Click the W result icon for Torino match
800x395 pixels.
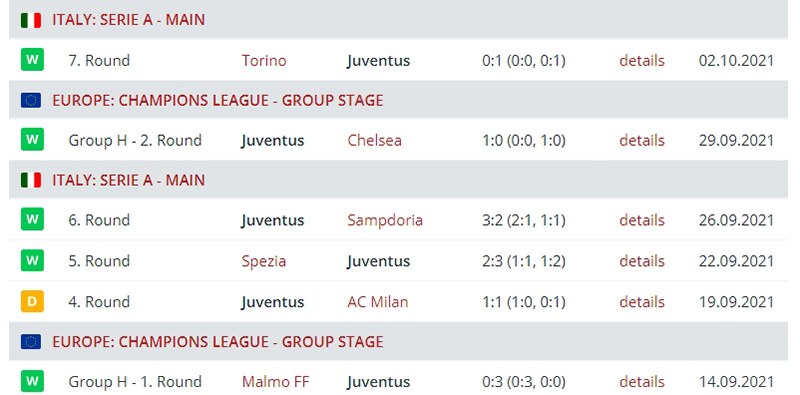point(32,60)
